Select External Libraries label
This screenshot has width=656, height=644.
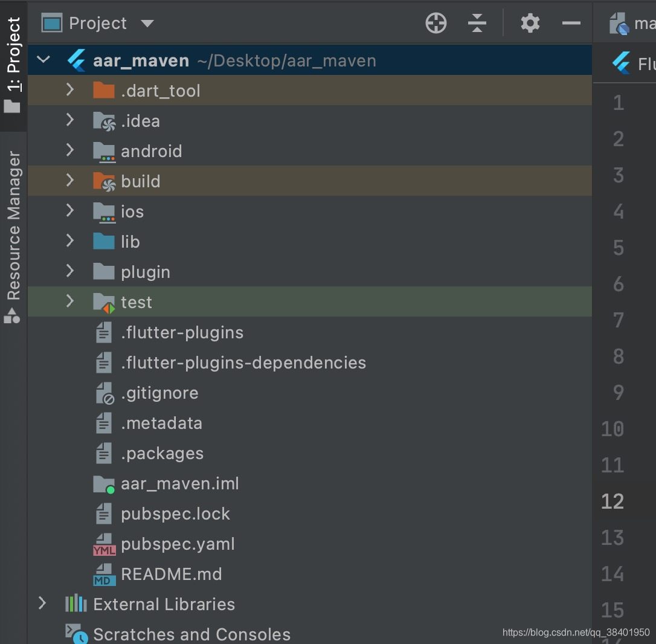click(x=164, y=604)
